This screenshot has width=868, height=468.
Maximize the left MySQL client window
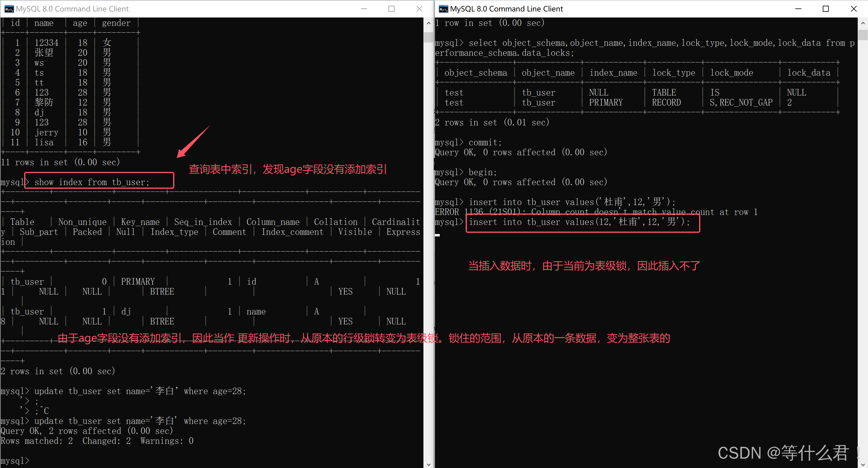(x=391, y=9)
